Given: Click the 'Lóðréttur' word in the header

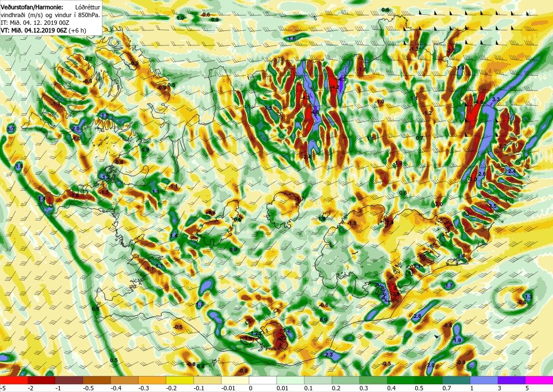Looking at the screenshot, I should pos(88,7).
